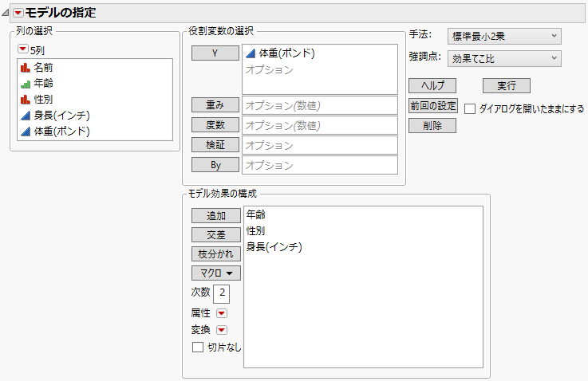Click the 前回の設定 button
Image resolution: width=588 pixels, height=381 pixels.
pyautogui.click(x=433, y=106)
